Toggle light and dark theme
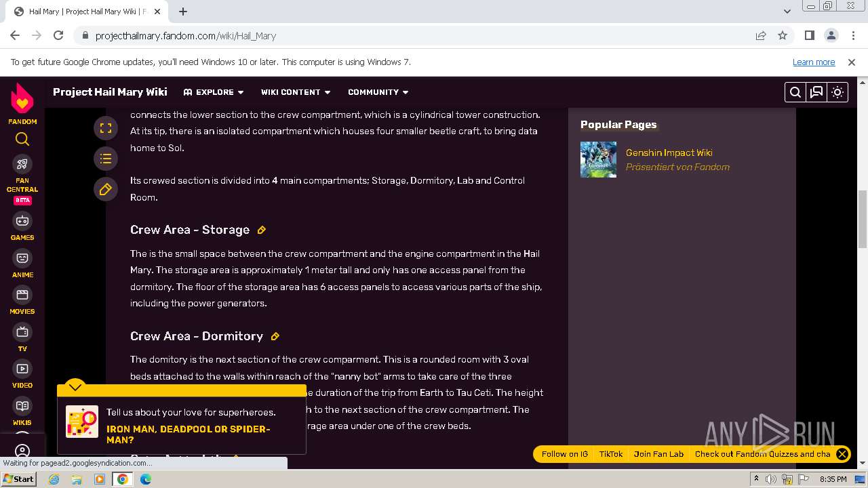The height and width of the screenshot is (488, 868). 837,92
